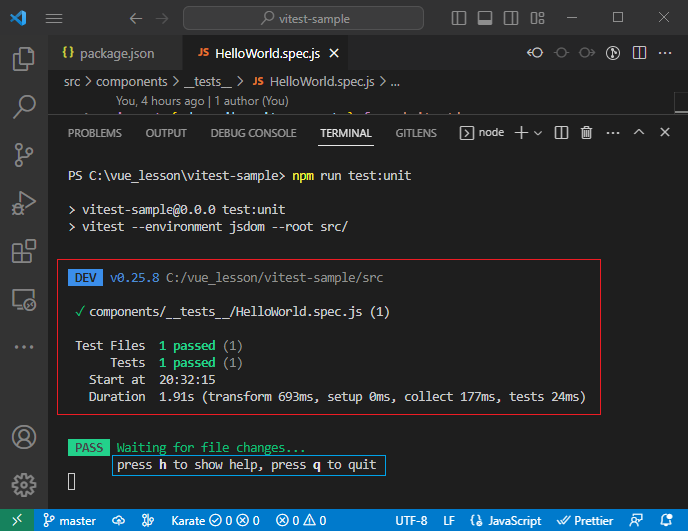Image resolution: width=688 pixels, height=531 pixels.
Task: Click the synchronize changes cloud icon
Action: pyautogui.click(x=118, y=520)
